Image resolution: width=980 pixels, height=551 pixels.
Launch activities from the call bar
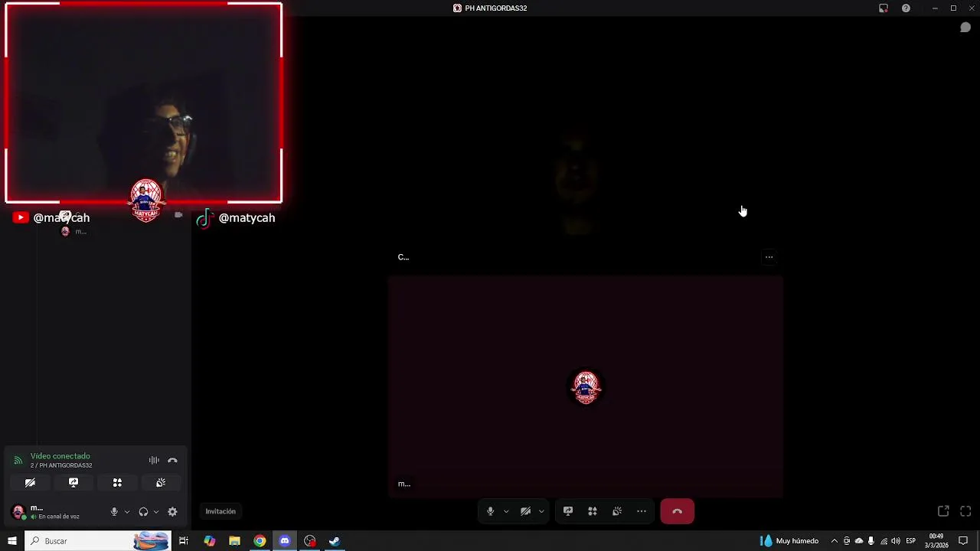click(x=593, y=511)
